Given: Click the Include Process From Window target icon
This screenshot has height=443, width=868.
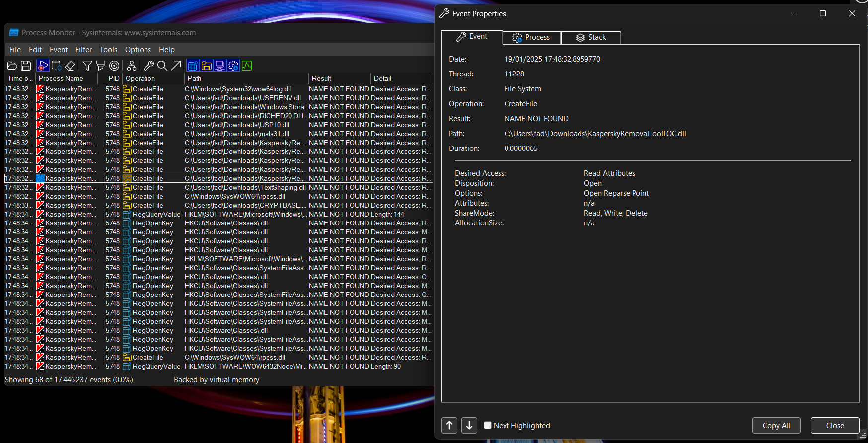Looking at the screenshot, I should coord(114,66).
